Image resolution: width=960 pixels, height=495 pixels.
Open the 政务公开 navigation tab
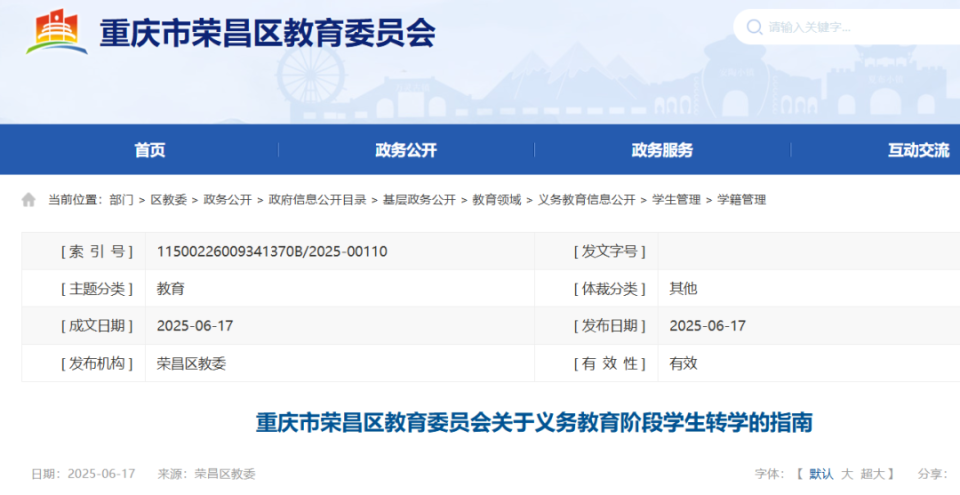click(406, 150)
